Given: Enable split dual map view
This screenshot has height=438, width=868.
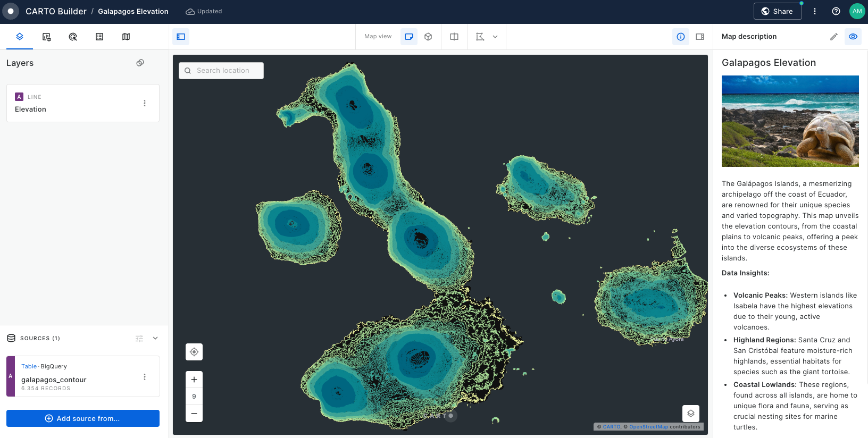Looking at the screenshot, I should pyautogui.click(x=454, y=37).
